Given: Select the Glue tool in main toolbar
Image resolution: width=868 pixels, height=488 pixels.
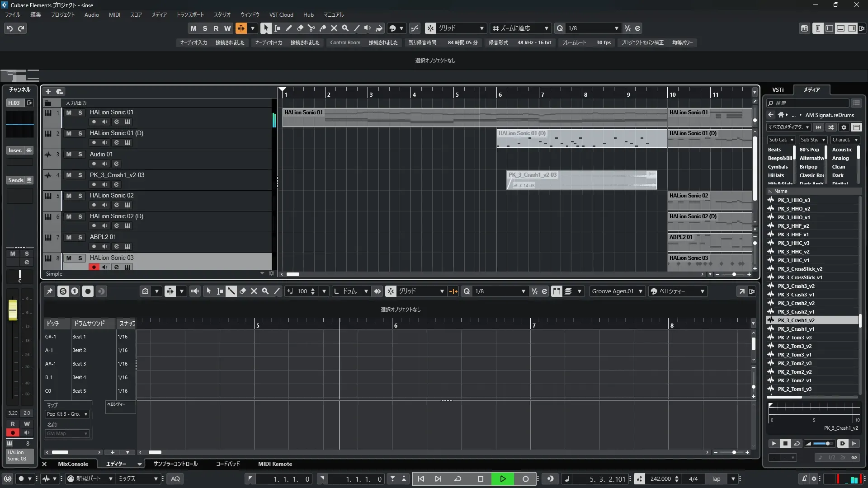Looking at the screenshot, I should click(322, 28).
